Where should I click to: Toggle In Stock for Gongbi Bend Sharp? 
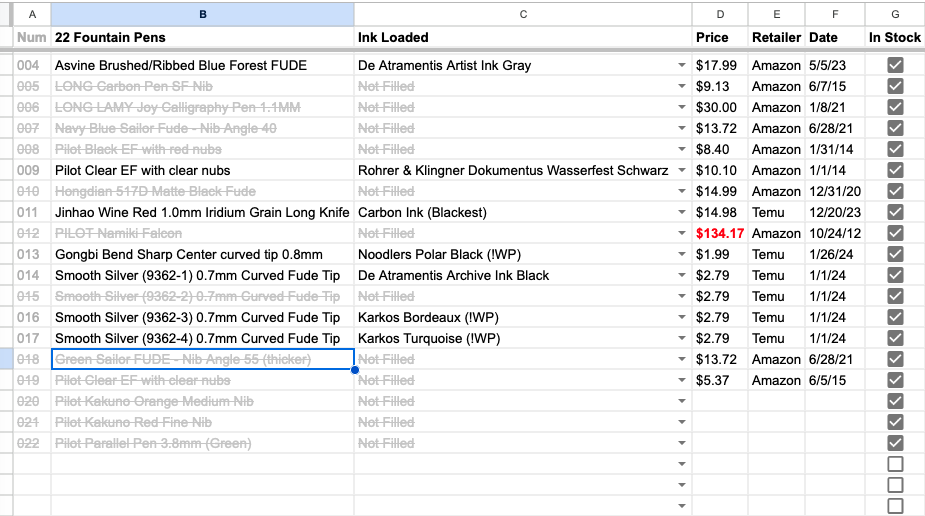[895, 254]
